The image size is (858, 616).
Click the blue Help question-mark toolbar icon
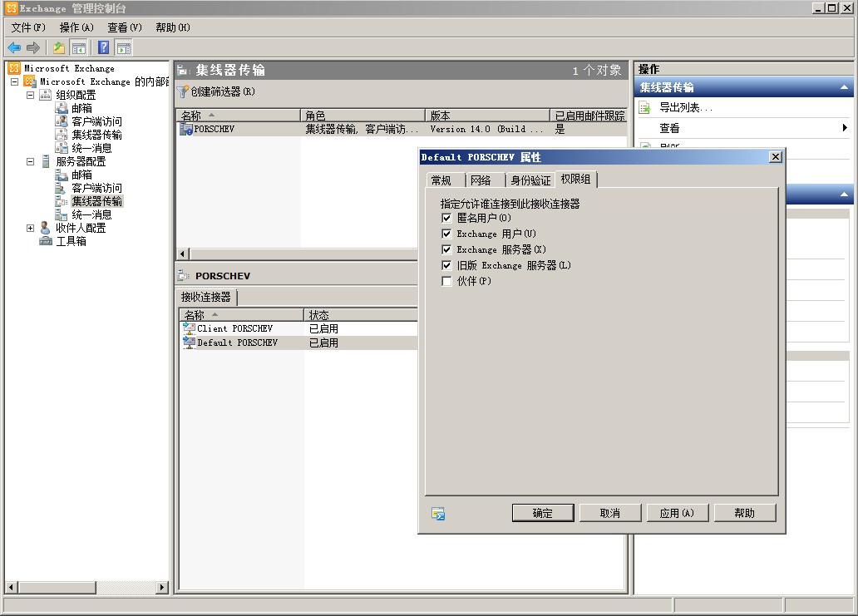pos(103,48)
